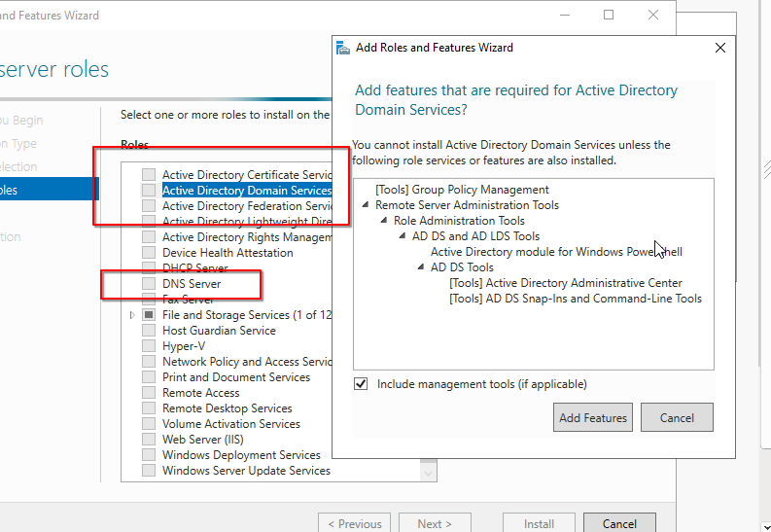Cancel the Add features dialog
The height and width of the screenshot is (532, 771).
pyautogui.click(x=677, y=417)
